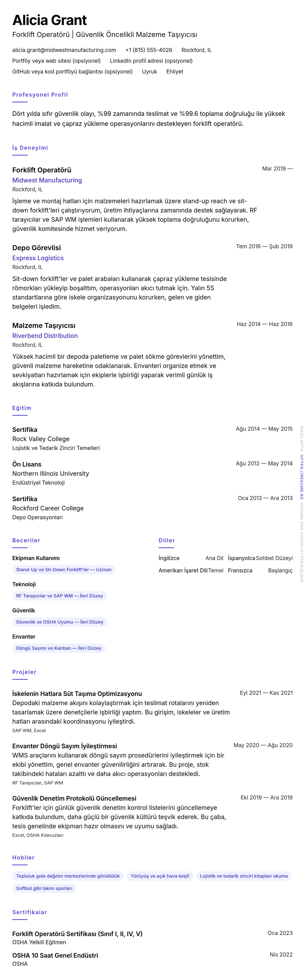Select the Stand-Up ve Sit-Down Forklift'ler skill chip
This screenshot has height=980, width=305.
click(63, 569)
